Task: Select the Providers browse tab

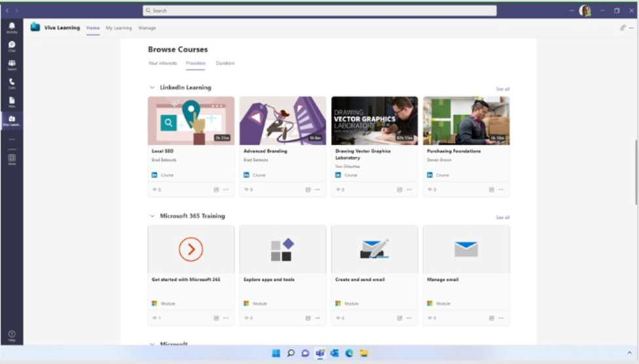Action: (195, 63)
